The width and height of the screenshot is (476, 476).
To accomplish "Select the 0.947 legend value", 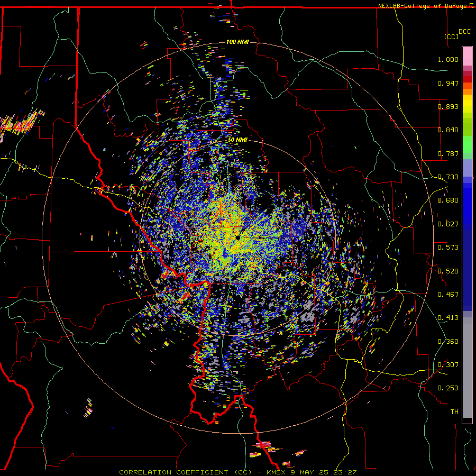I will click(448, 83).
